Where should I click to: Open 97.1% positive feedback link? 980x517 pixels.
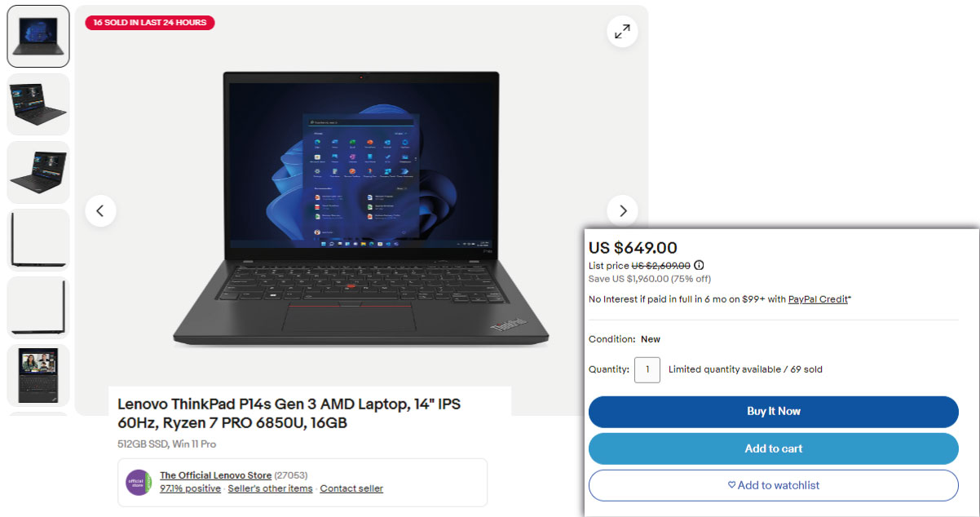[190, 488]
